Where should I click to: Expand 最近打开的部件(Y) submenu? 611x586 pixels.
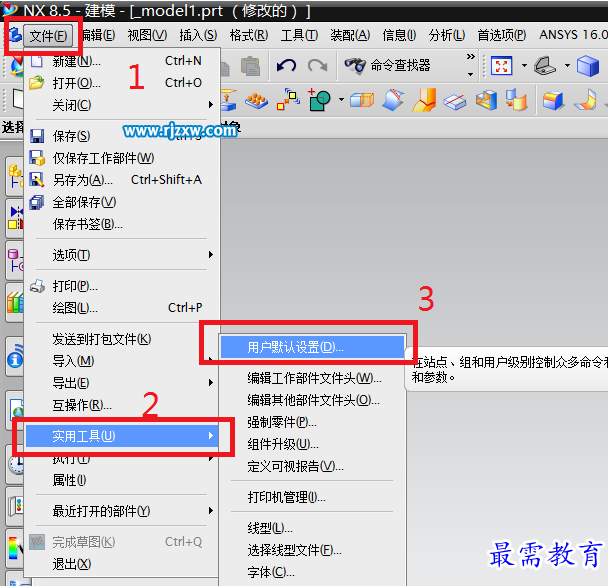pos(122,511)
